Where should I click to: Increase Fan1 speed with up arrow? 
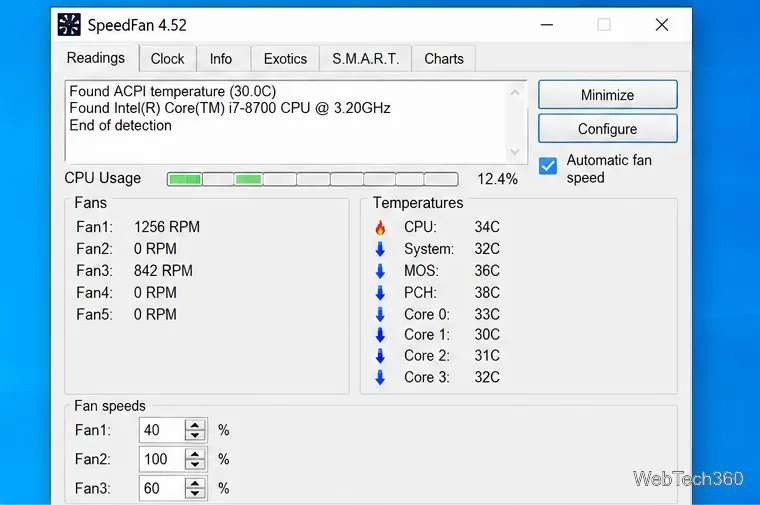tap(195, 426)
